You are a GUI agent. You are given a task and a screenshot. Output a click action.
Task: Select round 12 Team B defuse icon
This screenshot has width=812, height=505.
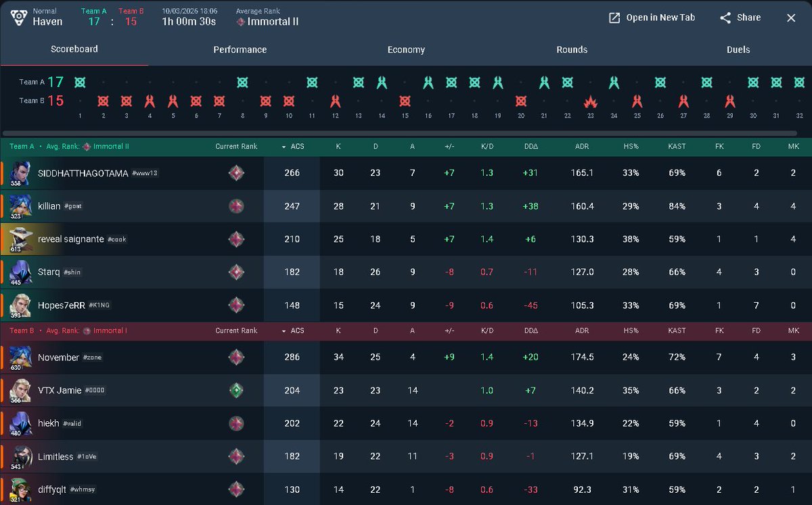pos(335,101)
